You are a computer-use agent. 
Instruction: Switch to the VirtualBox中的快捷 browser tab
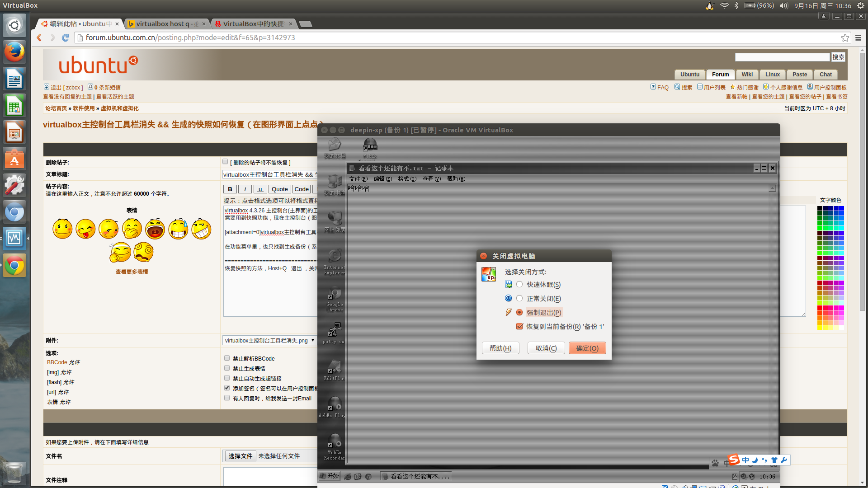click(253, 24)
